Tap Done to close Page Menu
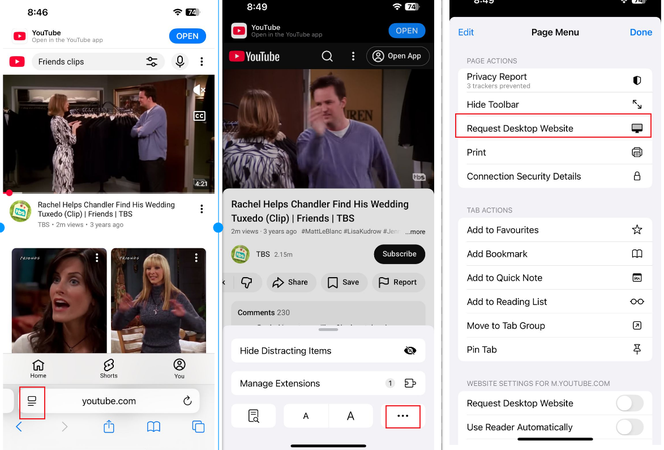664x450 pixels. (x=641, y=32)
